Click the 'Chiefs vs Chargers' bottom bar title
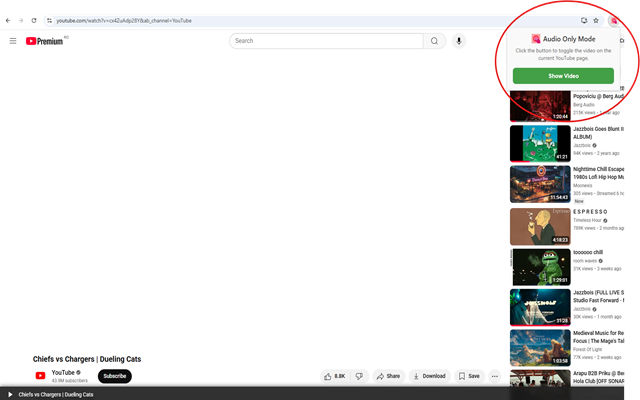 (x=56, y=395)
